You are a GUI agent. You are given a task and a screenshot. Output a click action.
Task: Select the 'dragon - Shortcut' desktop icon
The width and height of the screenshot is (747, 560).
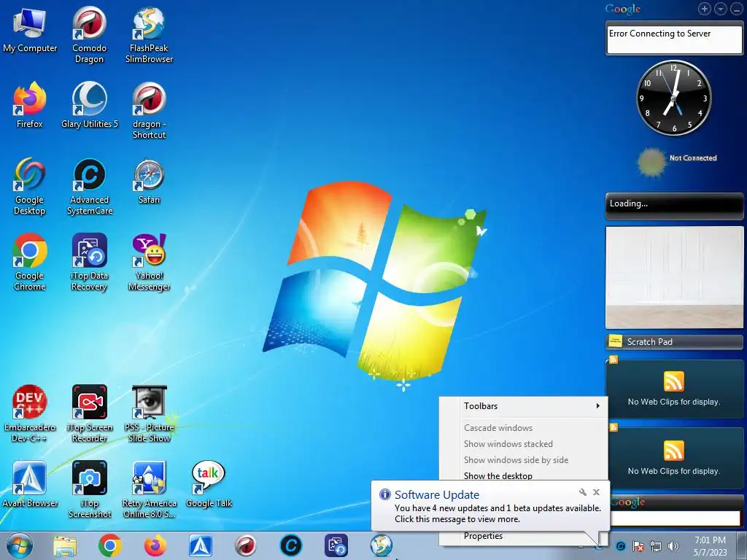click(x=149, y=111)
